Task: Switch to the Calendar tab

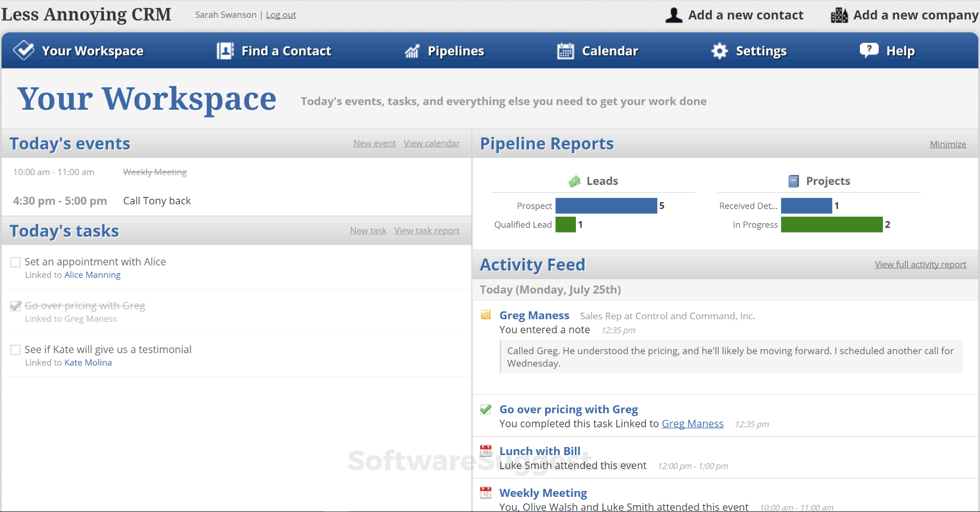Action: coord(598,51)
